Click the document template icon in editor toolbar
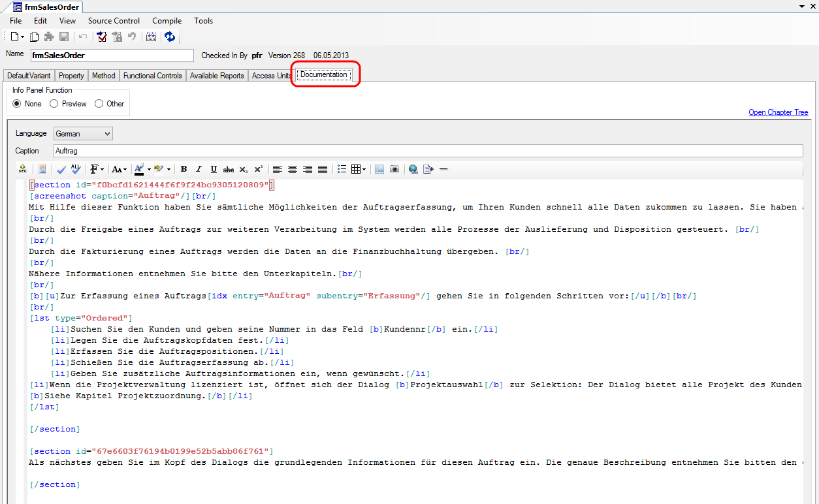This screenshot has width=819, height=504. 42,169
